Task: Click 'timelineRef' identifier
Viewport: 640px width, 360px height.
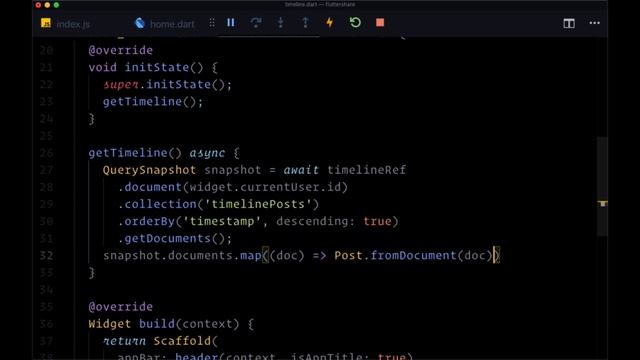Action: (367, 170)
